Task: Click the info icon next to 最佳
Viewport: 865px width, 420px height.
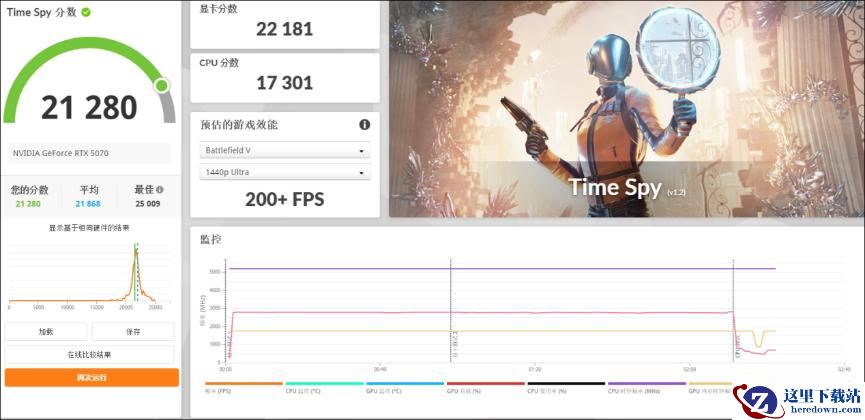Action: pyautogui.click(x=160, y=189)
